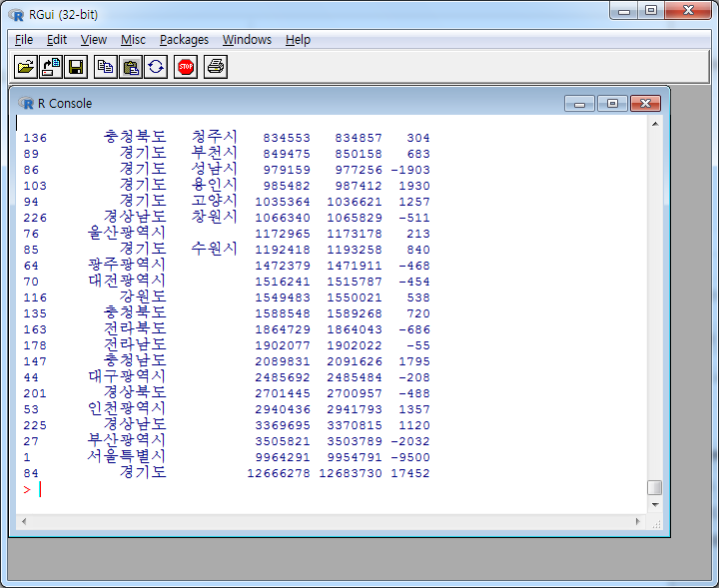Viewport: 719px width, 588px height.
Task: Click the difference value 17452
Action: [410, 473]
